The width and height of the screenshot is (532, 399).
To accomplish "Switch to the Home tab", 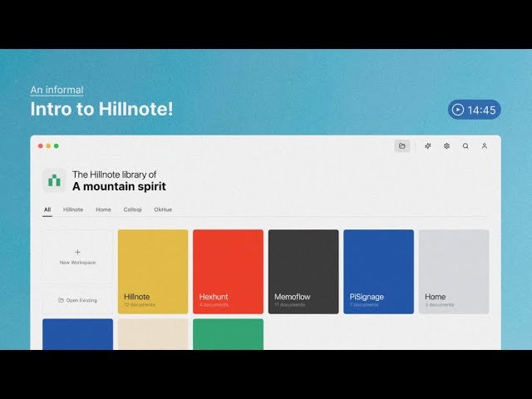I will tap(103, 209).
